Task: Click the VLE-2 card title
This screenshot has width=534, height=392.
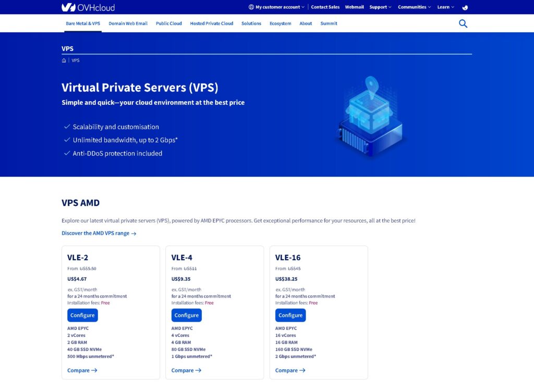Action: point(78,258)
